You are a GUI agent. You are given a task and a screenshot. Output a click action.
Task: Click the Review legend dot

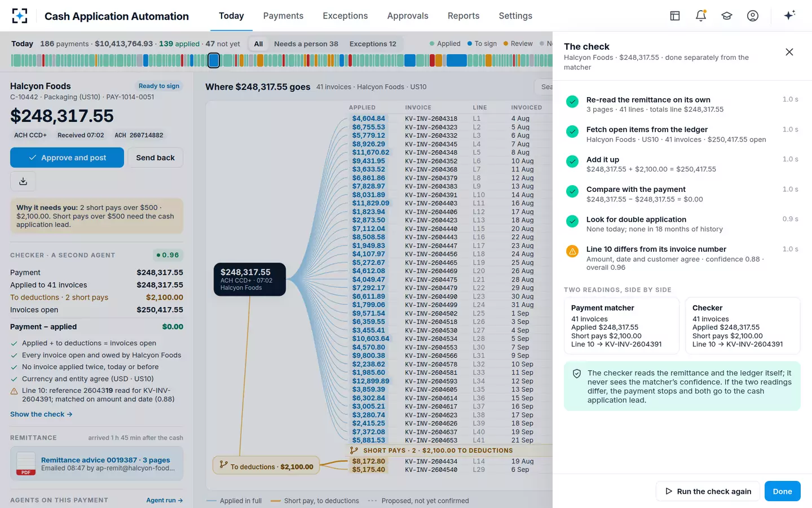506,43
